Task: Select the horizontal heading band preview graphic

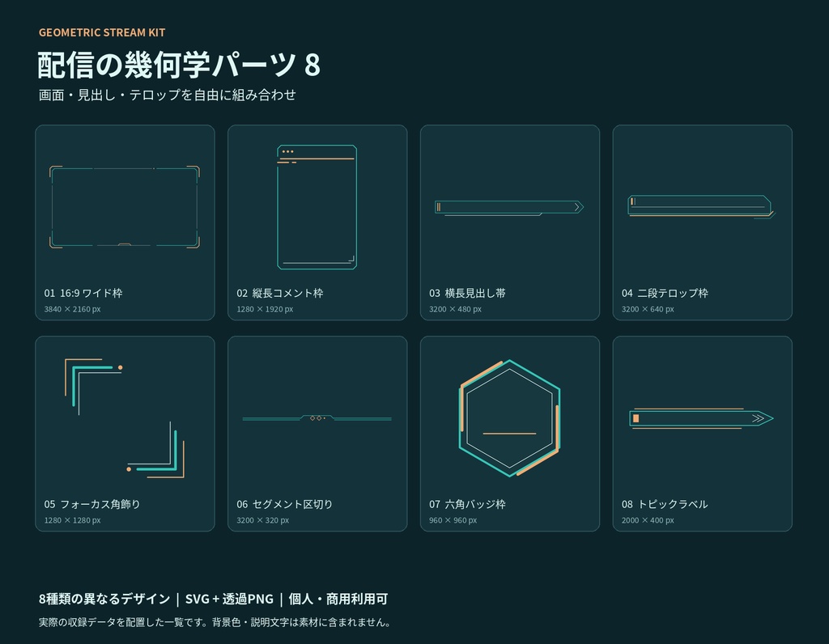Action: (x=510, y=207)
